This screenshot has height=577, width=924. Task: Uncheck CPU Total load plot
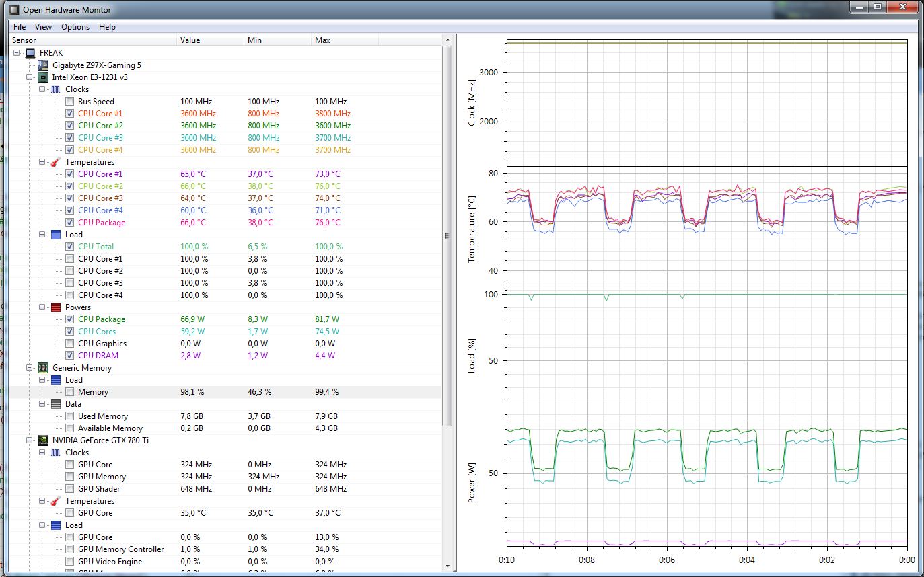[70, 247]
